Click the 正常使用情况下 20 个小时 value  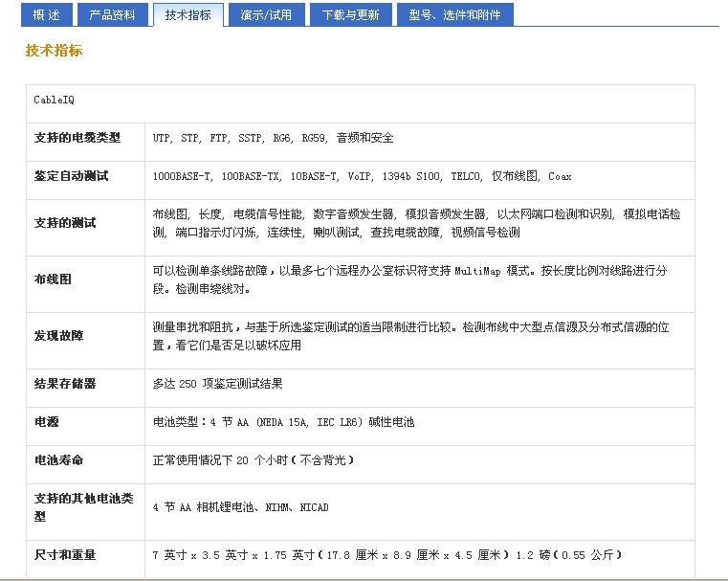[x=254, y=460]
